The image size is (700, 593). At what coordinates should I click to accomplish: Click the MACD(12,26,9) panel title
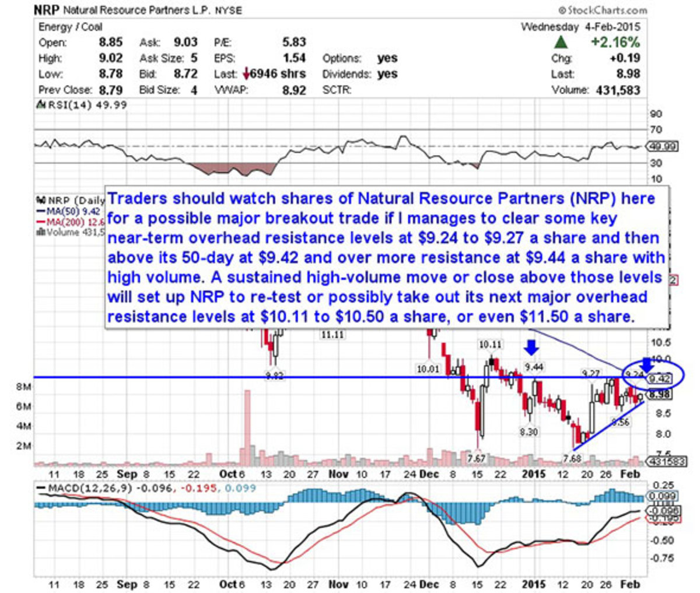tap(91, 487)
